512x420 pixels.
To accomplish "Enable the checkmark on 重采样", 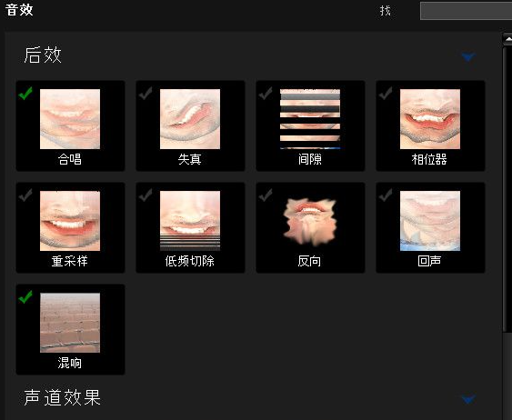I will click(x=25, y=195).
